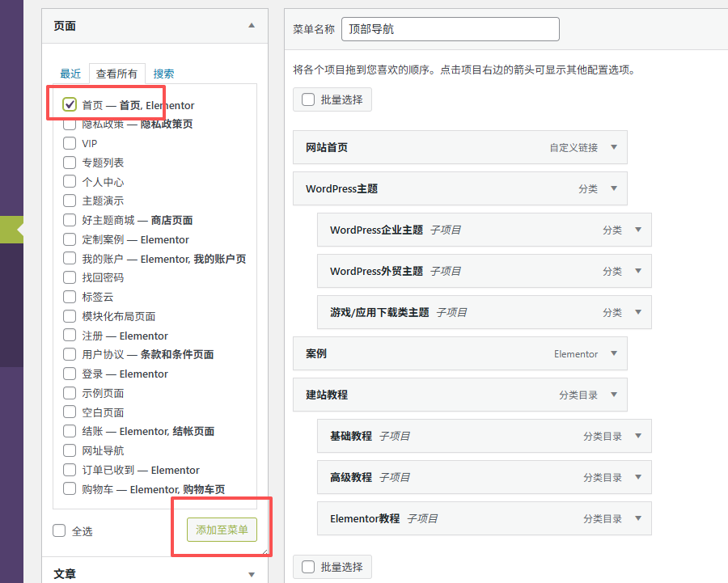The height and width of the screenshot is (583, 728).
Task: Check the 结账 page checkbox
Action: click(70, 431)
